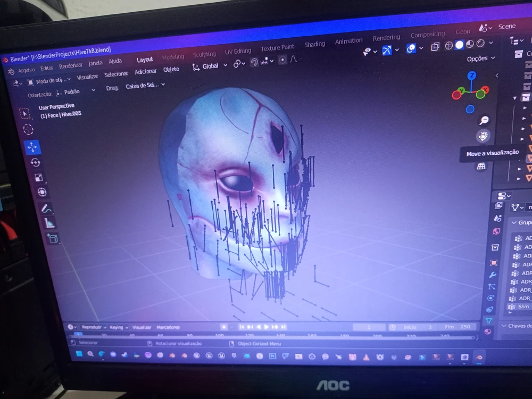The width and height of the screenshot is (532, 399).
Task: Select the Move tool in the toolbar
Action: click(32, 147)
